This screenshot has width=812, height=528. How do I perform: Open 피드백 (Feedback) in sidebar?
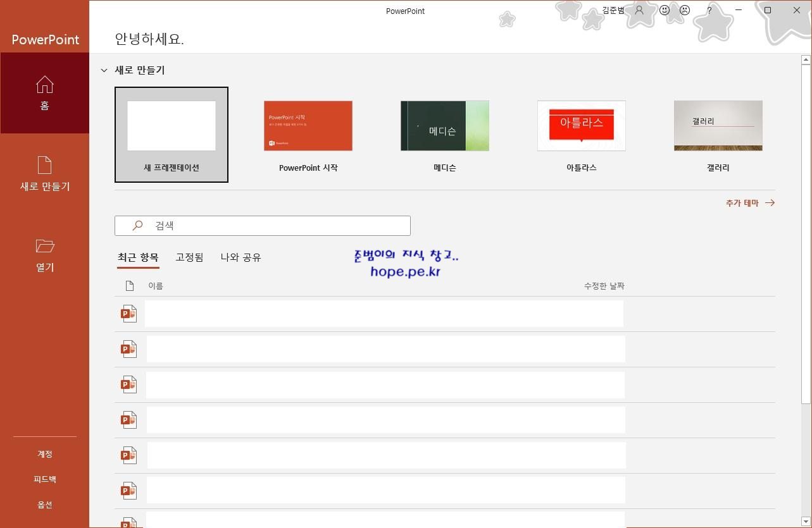coord(45,479)
